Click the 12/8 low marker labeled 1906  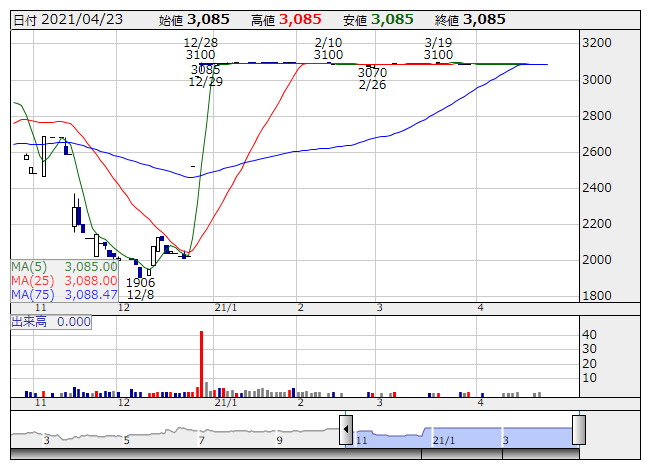140,289
